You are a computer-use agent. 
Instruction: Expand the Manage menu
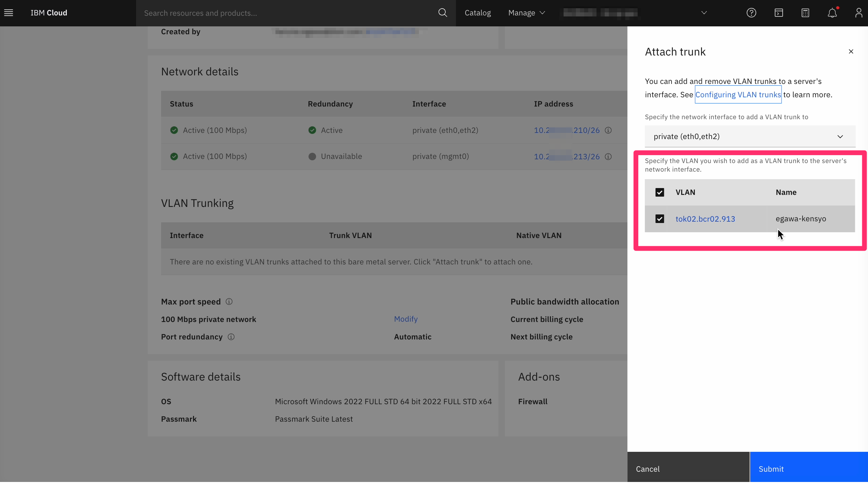526,13
